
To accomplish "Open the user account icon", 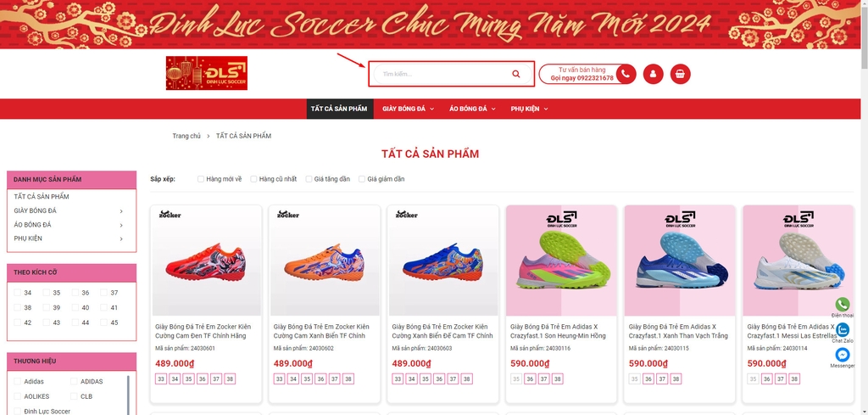I will pos(654,74).
